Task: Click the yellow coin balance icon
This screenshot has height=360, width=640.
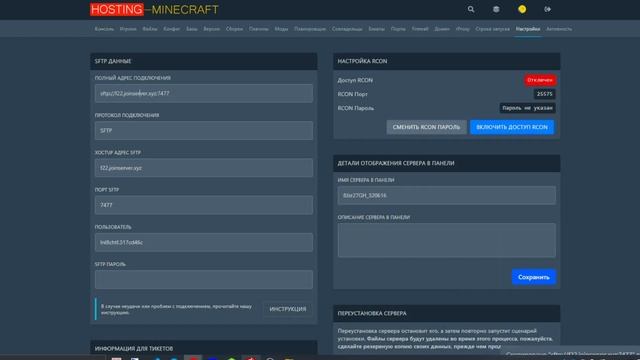Action: click(x=522, y=9)
